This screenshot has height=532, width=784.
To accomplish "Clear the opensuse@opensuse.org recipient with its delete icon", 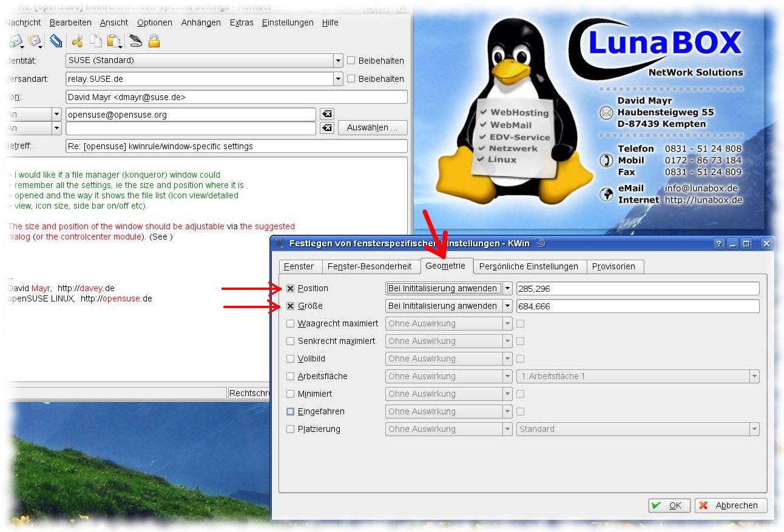I will pyautogui.click(x=326, y=114).
